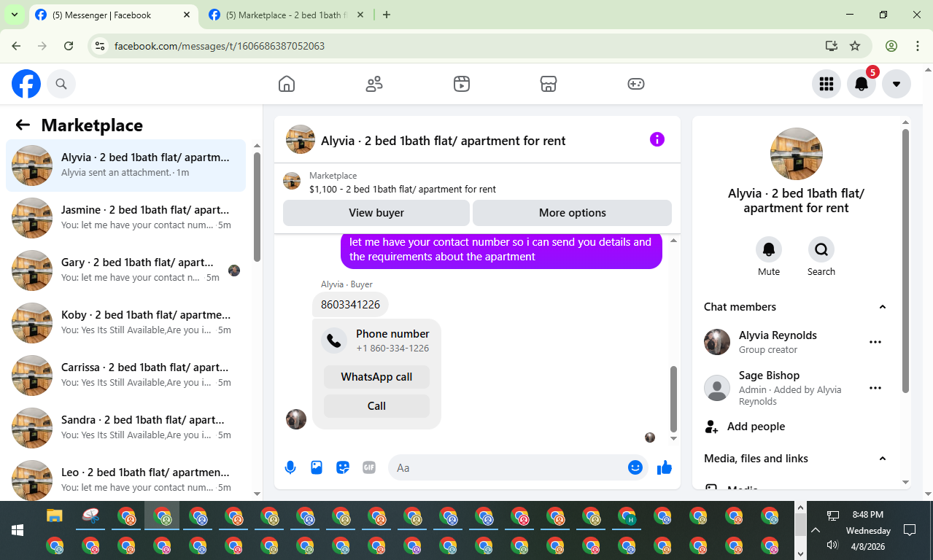
Task: Choose a GIF icon
Action: [x=369, y=467]
